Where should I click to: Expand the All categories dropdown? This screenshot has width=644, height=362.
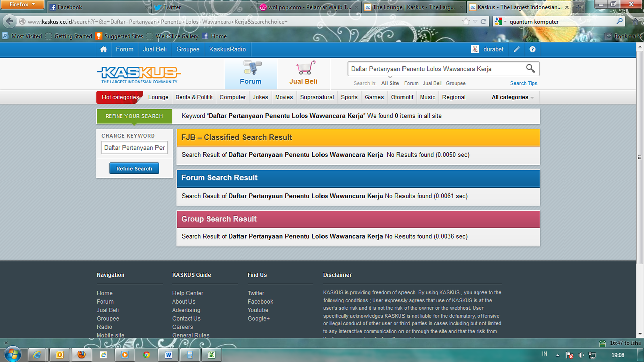(513, 97)
